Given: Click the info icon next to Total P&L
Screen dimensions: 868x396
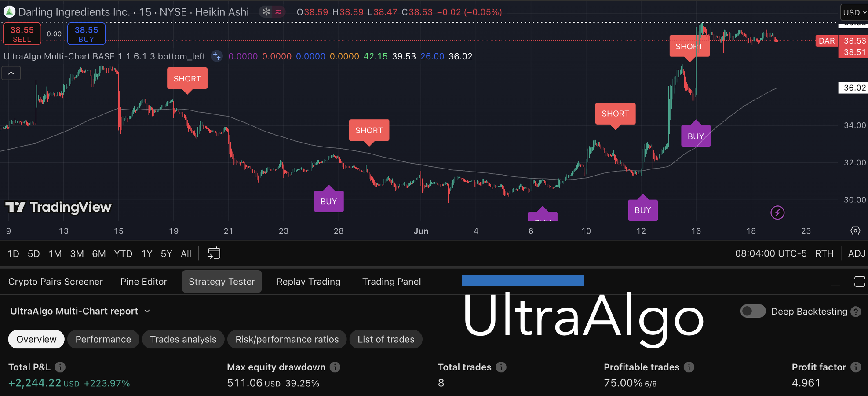Looking at the screenshot, I should (x=60, y=367).
